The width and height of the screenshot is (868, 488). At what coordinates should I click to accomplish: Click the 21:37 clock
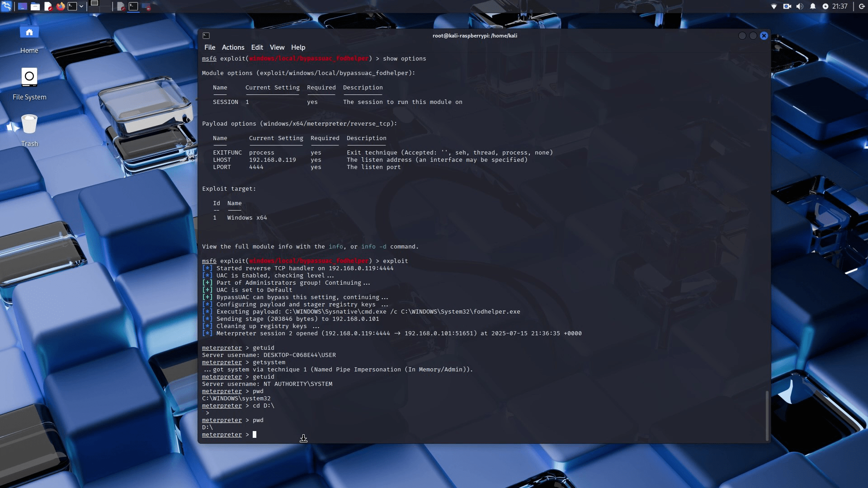[840, 6]
